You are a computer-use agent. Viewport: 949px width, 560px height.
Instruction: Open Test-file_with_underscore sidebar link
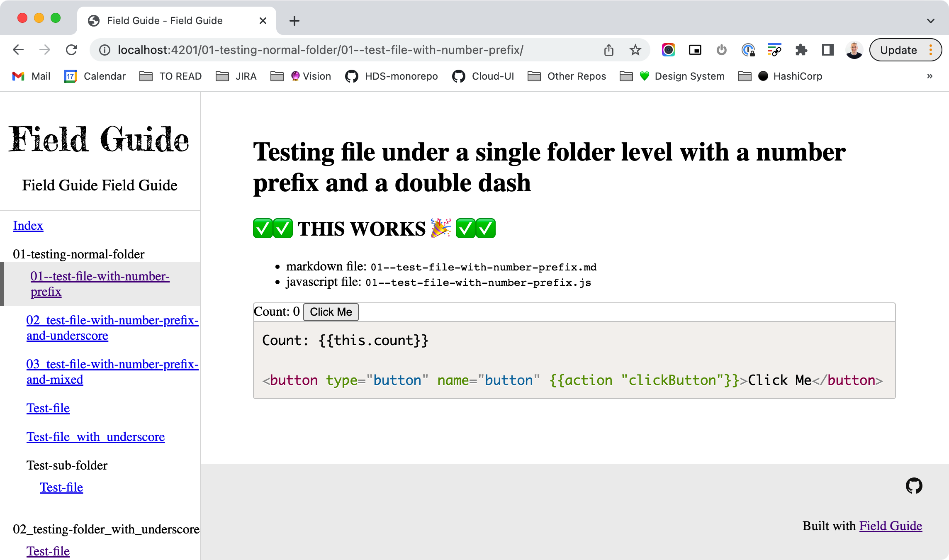[95, 437]
